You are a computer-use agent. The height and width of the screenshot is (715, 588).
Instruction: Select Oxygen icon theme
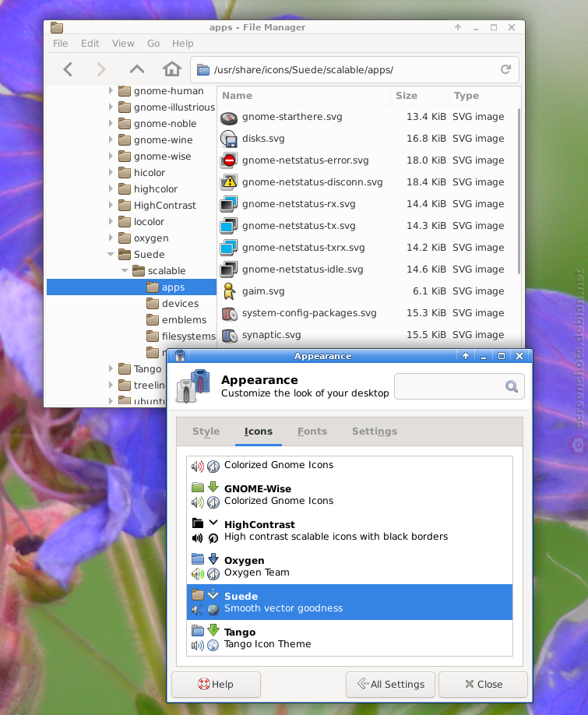(x=350, y=566)
